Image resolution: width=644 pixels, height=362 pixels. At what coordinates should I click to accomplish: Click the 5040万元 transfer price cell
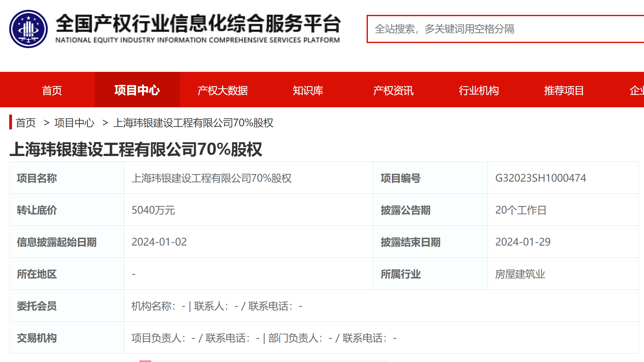(153, 210)
